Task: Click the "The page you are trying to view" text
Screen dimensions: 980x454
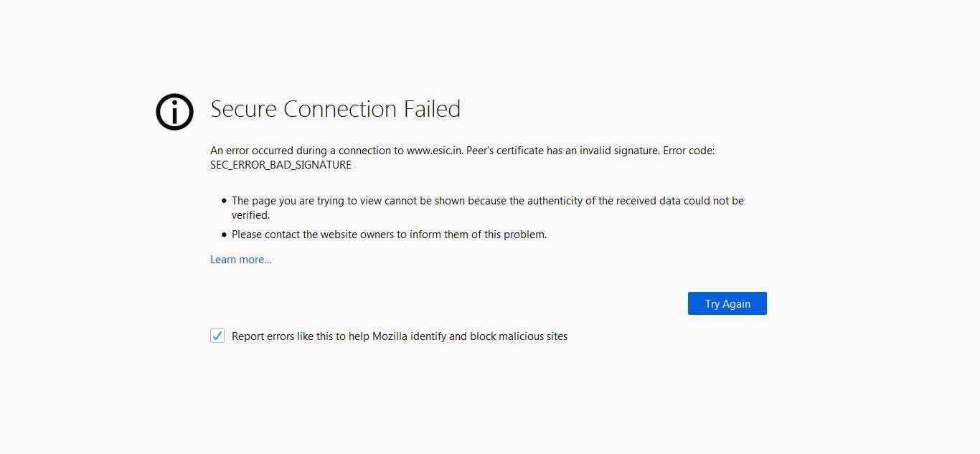Action: [x=308, y=201]
